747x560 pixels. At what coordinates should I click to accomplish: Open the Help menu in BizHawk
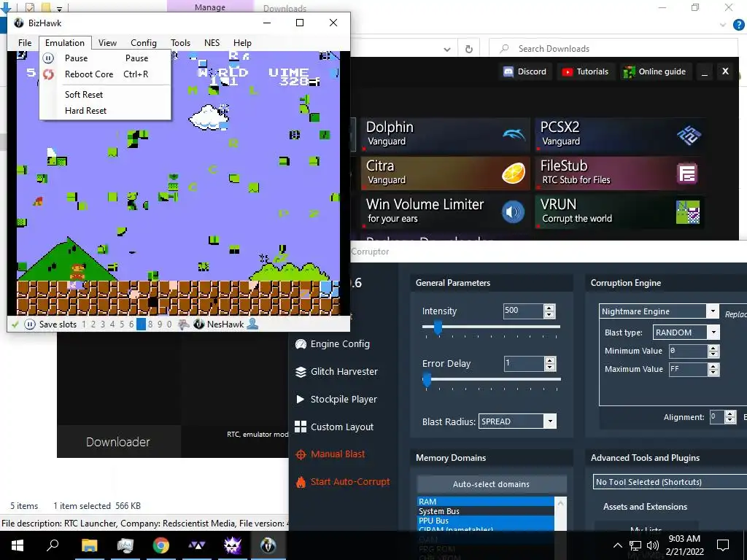pyautogui.click(x=242, y=43)
